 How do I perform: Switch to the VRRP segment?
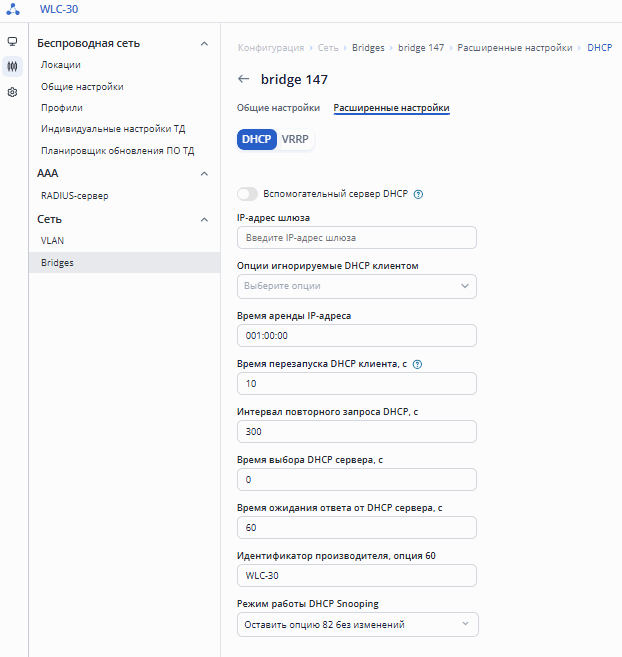295,140
